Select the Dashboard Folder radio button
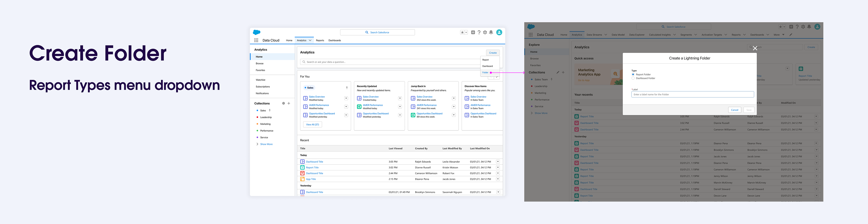The width and height of the screenshot is (868, 224). coord(633,78)
